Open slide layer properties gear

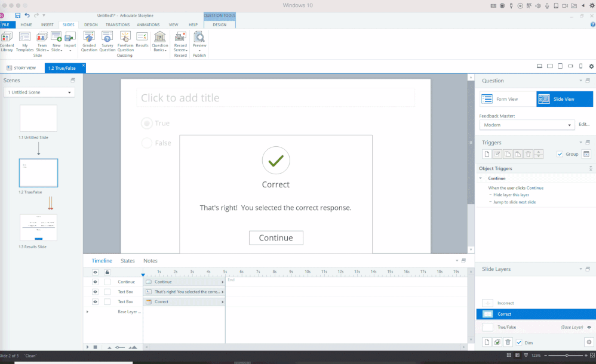click(x=588, y=342)
